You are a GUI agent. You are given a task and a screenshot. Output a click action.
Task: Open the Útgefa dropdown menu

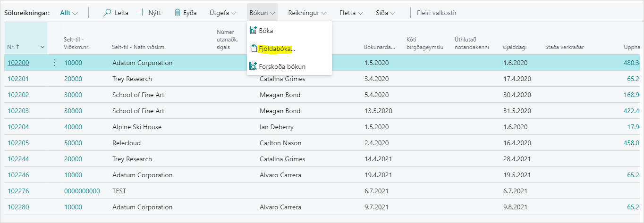(x=223, y=13)
